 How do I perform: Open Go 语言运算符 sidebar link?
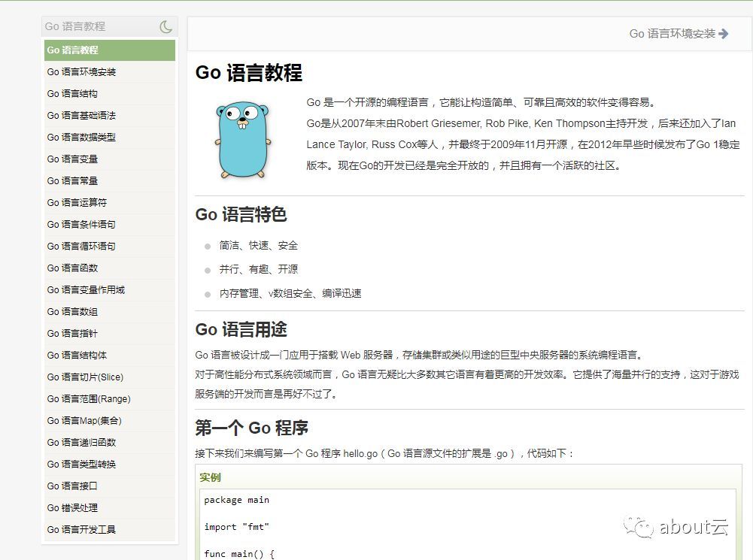pyautogui.click(x=110, y=203)
